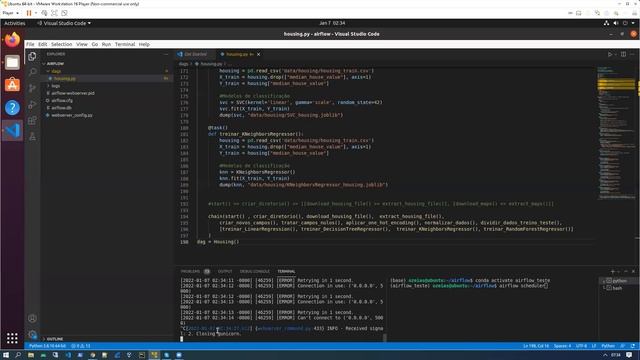640x360 pixels.
Task: Open Run and Debug view in activity bar
Action: pyautogui.click(x=32, y=104)
